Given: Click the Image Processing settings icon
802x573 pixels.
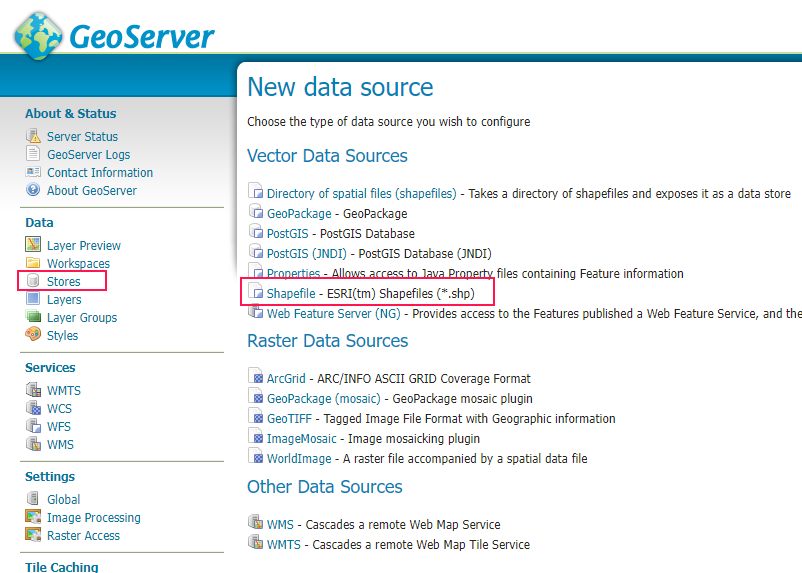Looking at the screenshot, I should [x=33, y=517].
